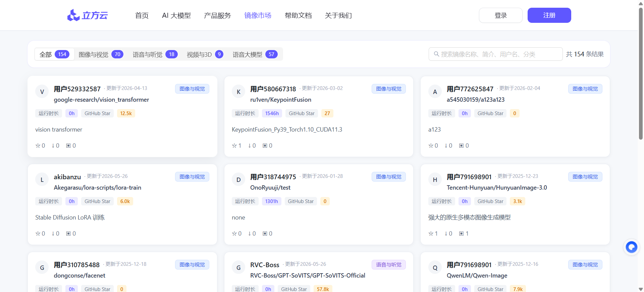The width and height of the screenshot is (644, 292).
Task: Click the 注册 button
Action: tap(549, 15)
